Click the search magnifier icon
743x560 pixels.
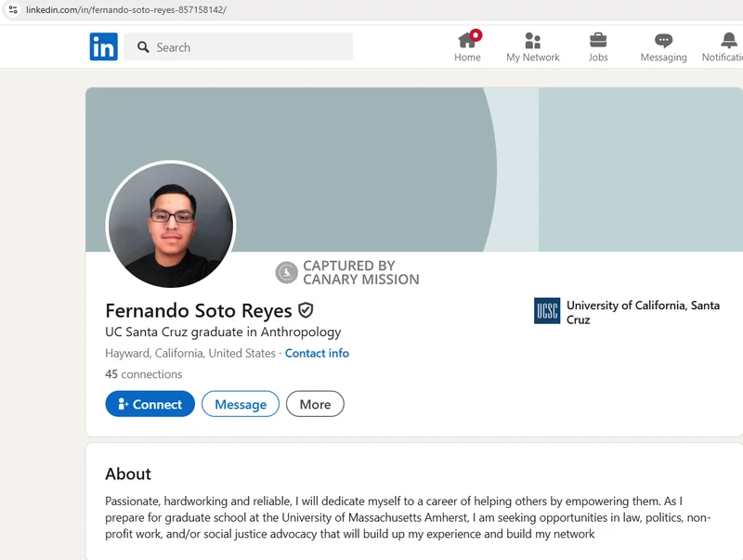[143, 47]
